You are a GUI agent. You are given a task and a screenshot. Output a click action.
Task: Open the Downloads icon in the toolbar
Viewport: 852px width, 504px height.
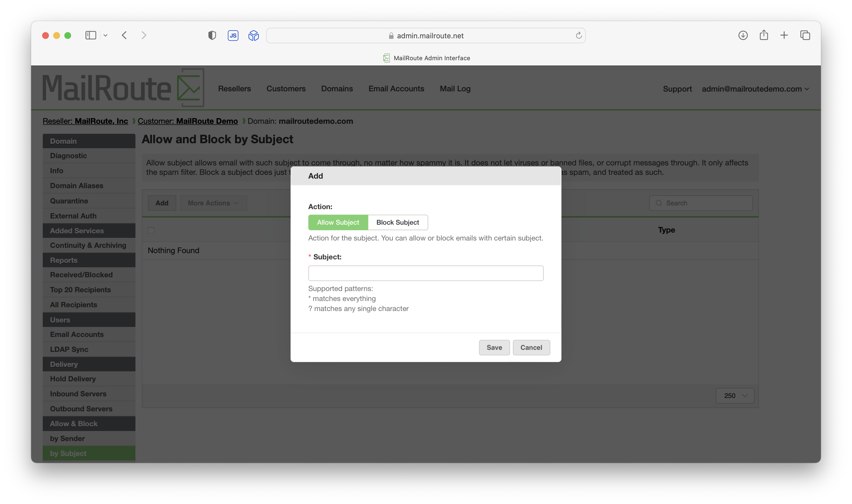(743, 35)
